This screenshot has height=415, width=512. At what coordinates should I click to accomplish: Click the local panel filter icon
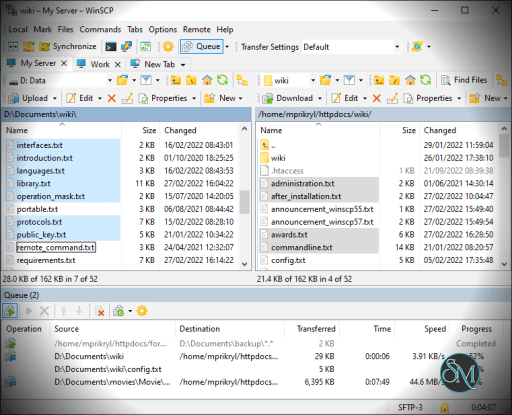coord(146,80)
